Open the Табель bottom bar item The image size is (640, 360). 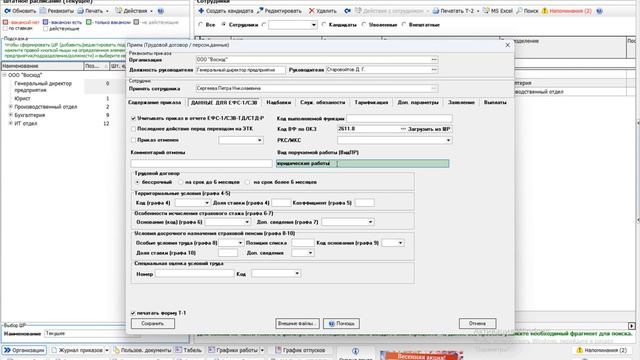(x=188, y=350)
